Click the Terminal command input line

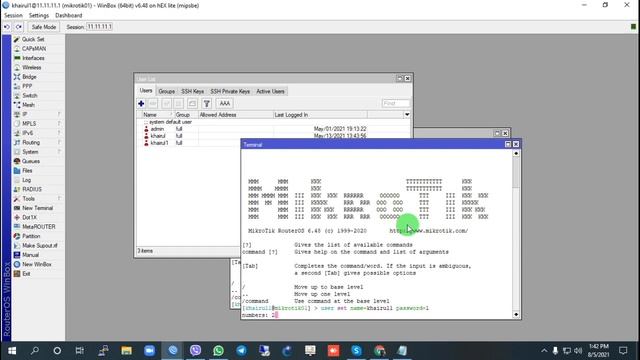376,315
